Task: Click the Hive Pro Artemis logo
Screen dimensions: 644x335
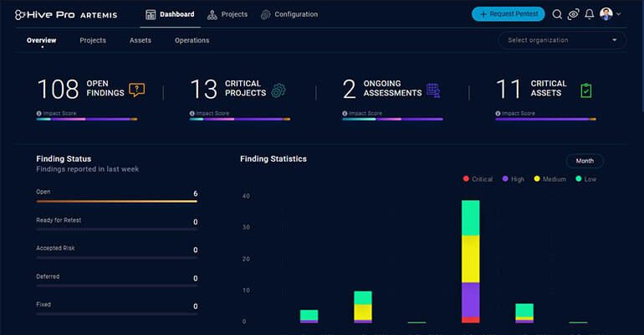Action: click(x=64, y=14)
